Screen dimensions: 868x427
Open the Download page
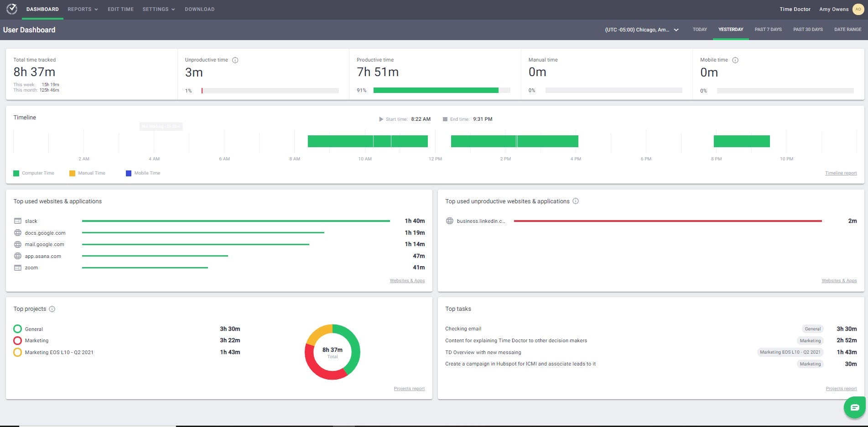pyautogui.click(x=199, y=9)
